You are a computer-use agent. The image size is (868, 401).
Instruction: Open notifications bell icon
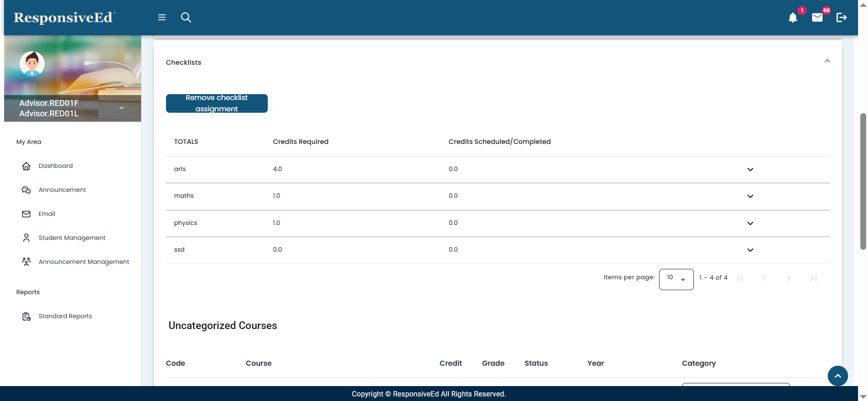(792, 18)
